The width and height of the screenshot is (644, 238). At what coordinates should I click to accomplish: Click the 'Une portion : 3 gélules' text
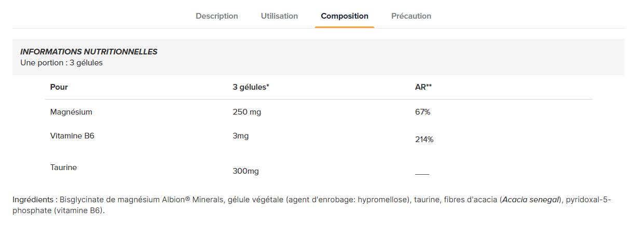coord(61,63)
